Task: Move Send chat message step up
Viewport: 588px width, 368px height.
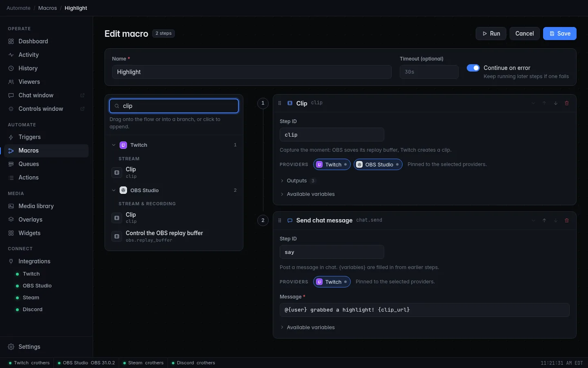Action: pos(544,220)
